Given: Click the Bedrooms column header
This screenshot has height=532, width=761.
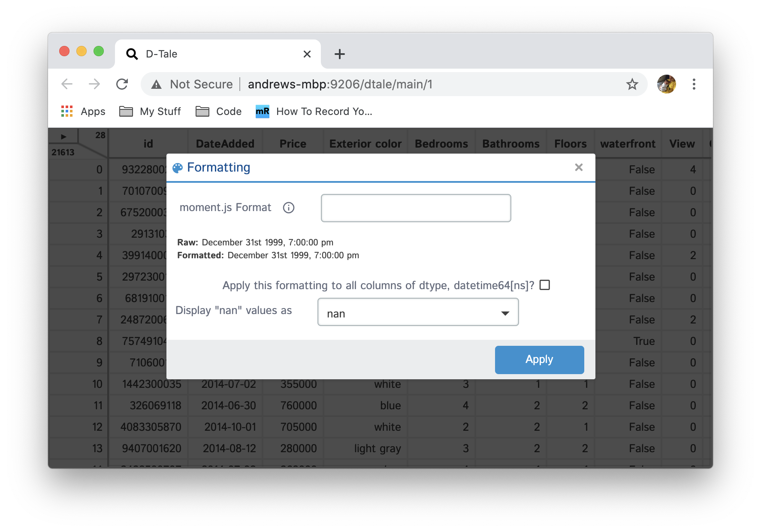Looking at the screenshot, I should [x=441, y=144].
